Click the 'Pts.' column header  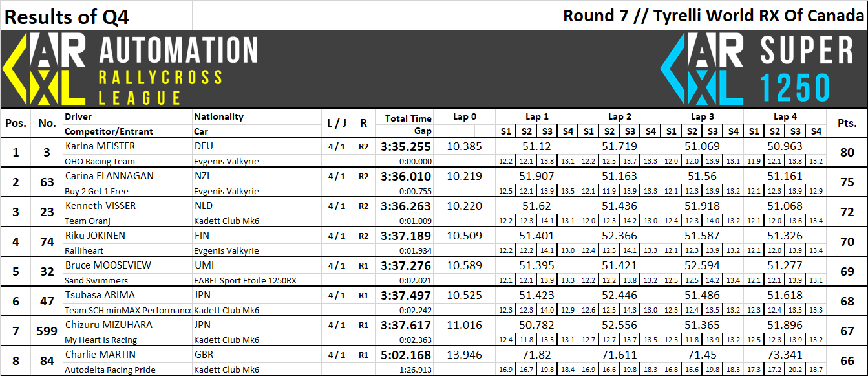pyautogui.click(x=847, y=123)
